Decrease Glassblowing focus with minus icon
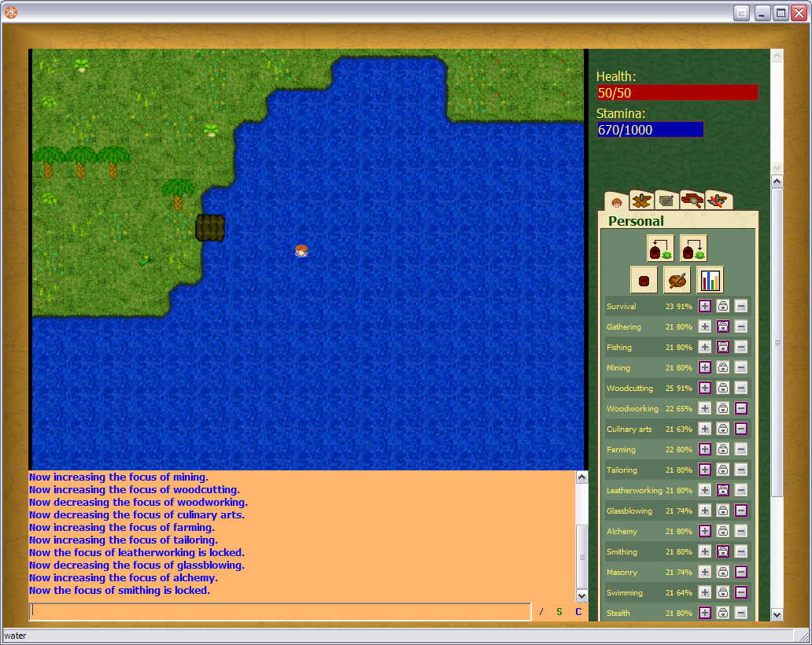This screenshot has height=645, width=812. coord(741,510)
